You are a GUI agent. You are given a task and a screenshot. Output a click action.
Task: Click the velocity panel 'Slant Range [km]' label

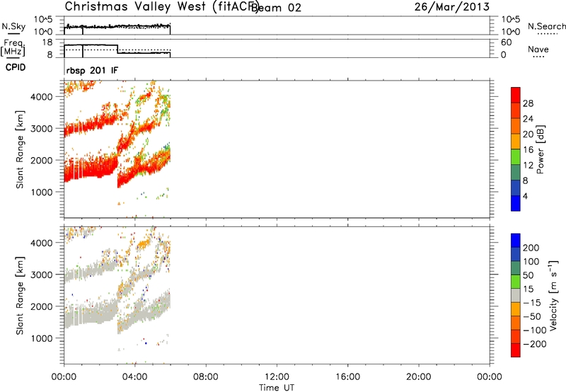(x=20, y=296)
